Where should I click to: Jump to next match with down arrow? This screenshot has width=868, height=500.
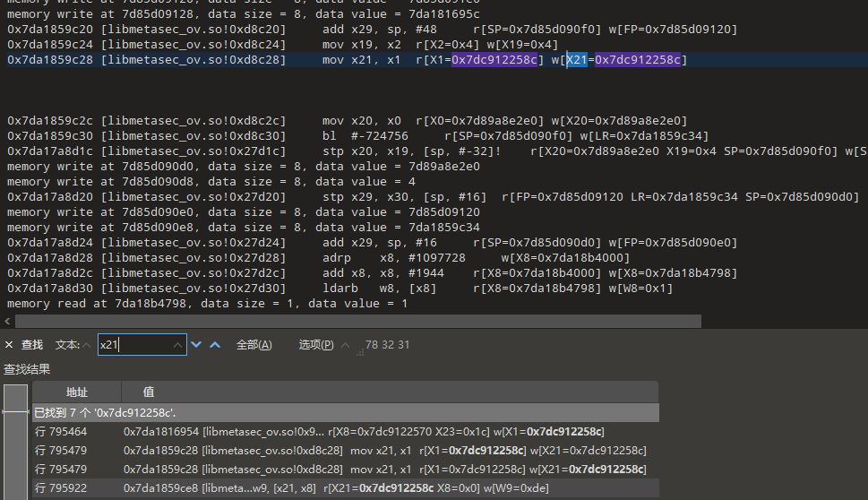[196, 345]
